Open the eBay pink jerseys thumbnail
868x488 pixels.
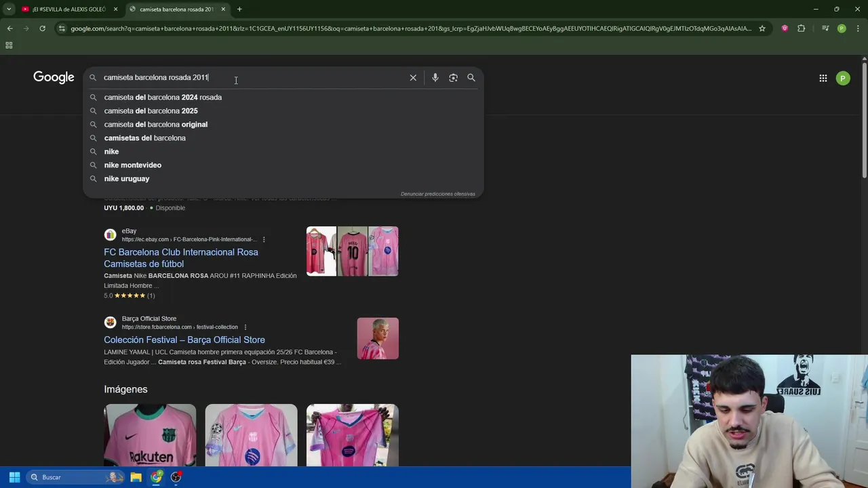pos(352,251)
